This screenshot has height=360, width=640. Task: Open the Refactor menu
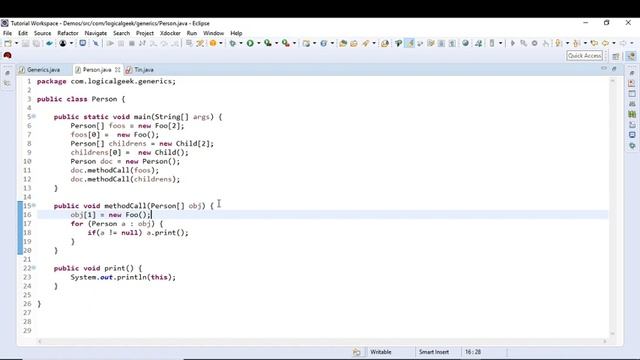coord(68,33)
